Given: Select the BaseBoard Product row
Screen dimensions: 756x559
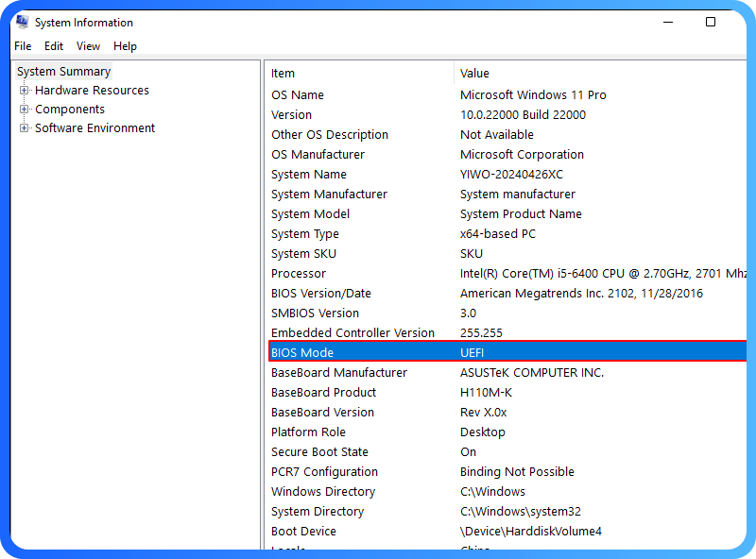Looking at the screenshot, I should (x=507, y=392).
